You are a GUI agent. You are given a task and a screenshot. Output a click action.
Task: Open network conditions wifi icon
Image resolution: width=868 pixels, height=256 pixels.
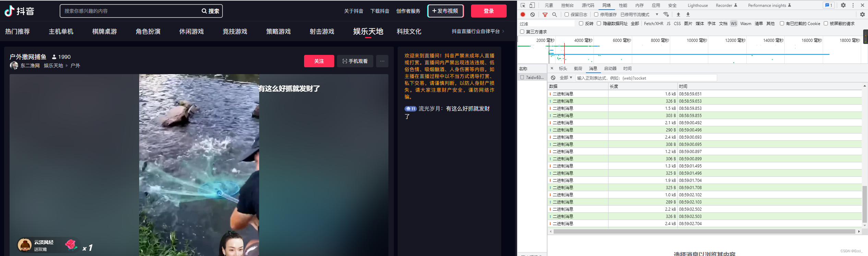[x=666, y=14]
